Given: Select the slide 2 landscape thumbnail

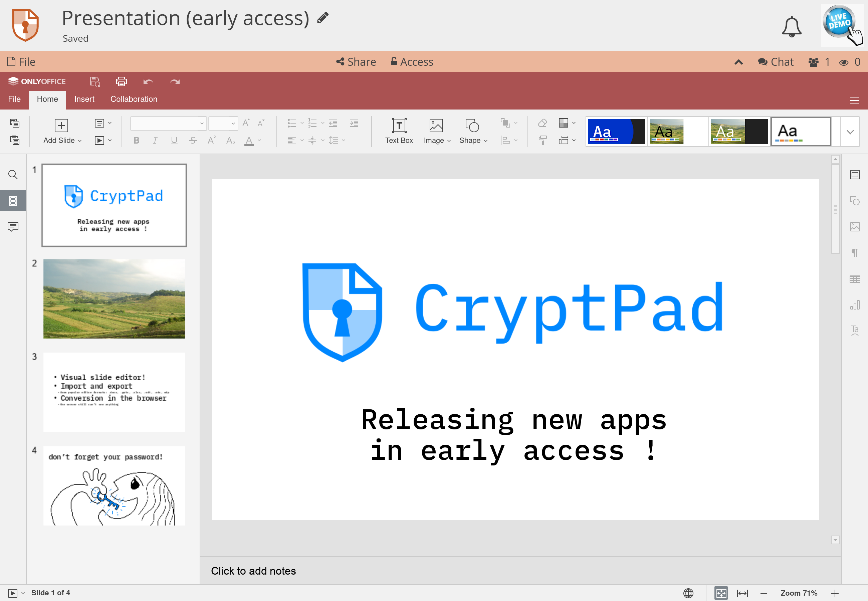Looking at the screenshot, I should 114,298.
